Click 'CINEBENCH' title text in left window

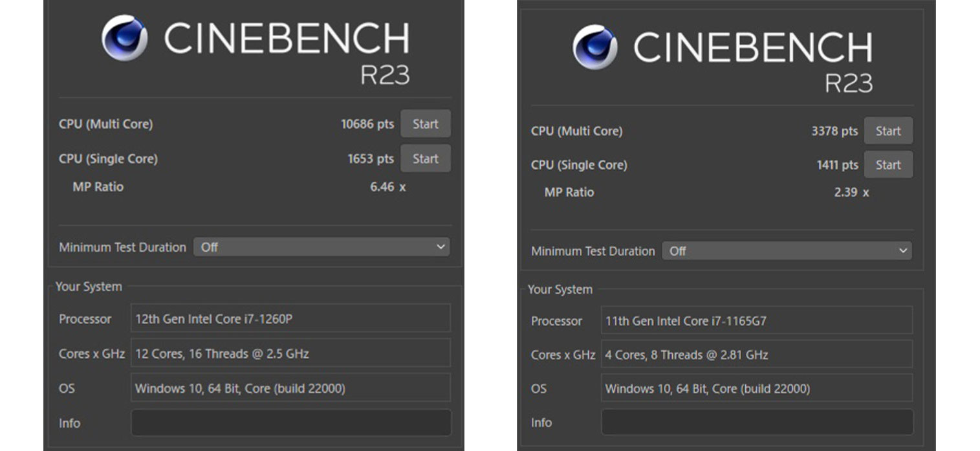coord(287,38)
